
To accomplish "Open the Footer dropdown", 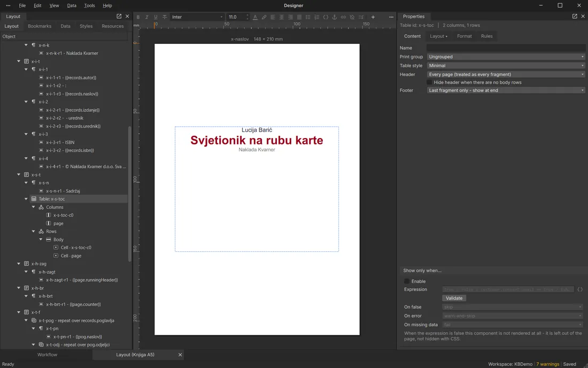I will (506, 90).
